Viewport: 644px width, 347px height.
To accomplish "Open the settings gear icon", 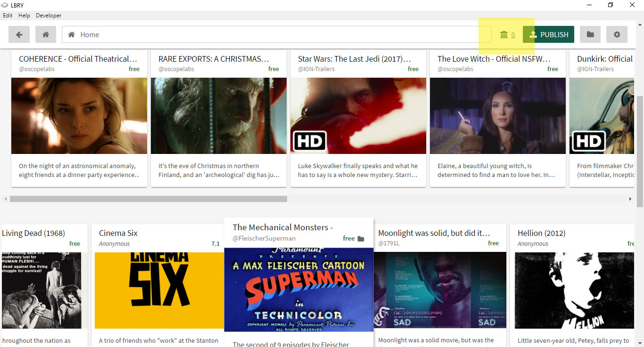I will (x=617, y=34).
